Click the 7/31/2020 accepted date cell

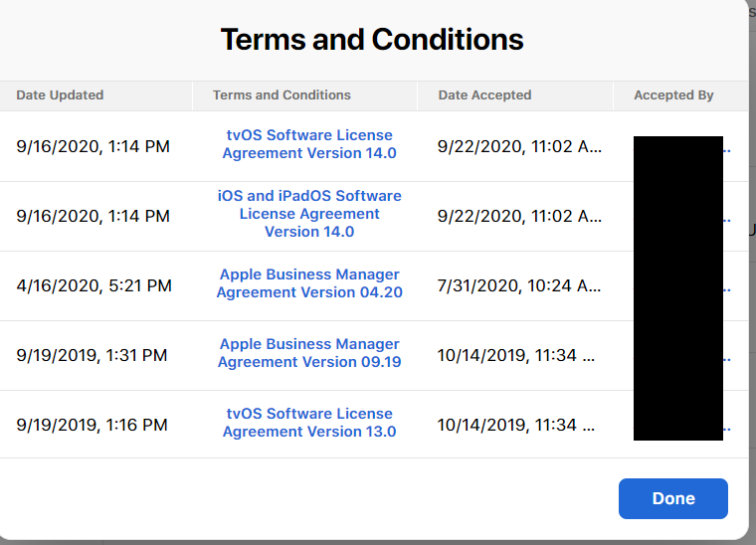tap(519, 285)
